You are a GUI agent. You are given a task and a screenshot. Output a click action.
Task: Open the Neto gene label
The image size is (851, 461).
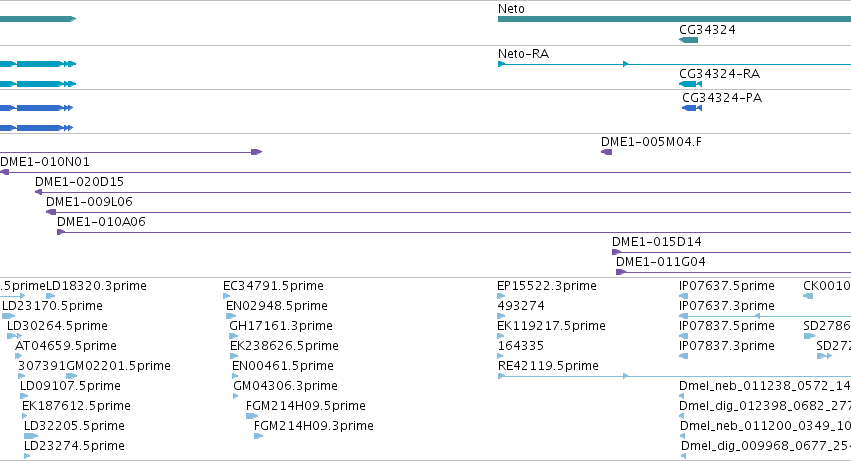(x=511, y=9)
